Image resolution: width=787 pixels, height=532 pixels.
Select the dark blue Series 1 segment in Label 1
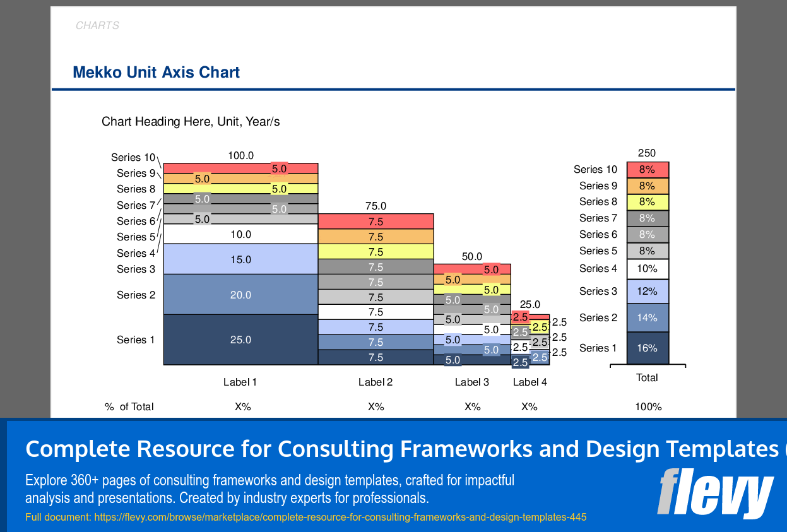(x=240, y=340)
